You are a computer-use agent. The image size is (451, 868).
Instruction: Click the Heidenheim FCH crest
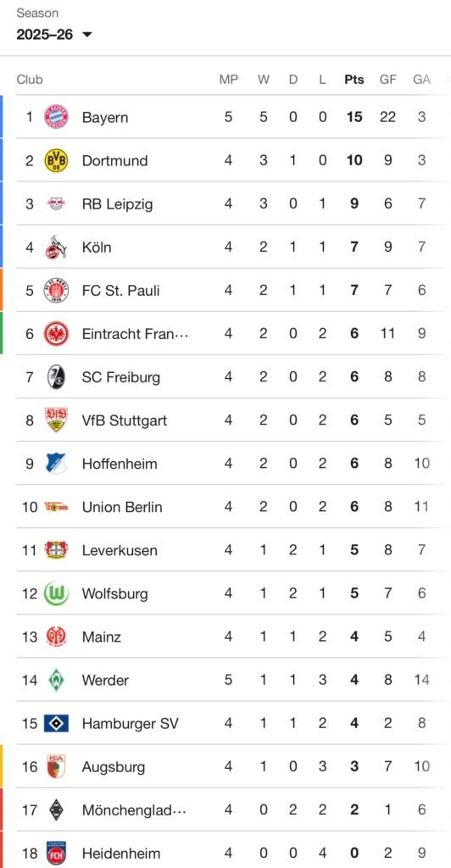pyautogui.click(x=56, y=853)
